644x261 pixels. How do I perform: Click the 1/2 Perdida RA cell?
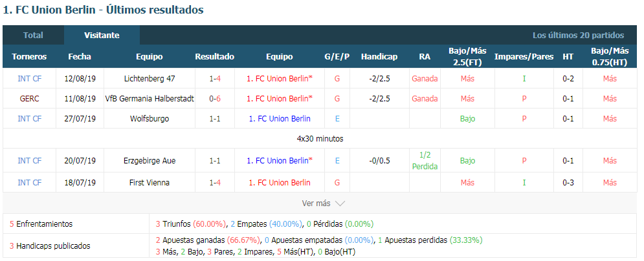(425, 161)
